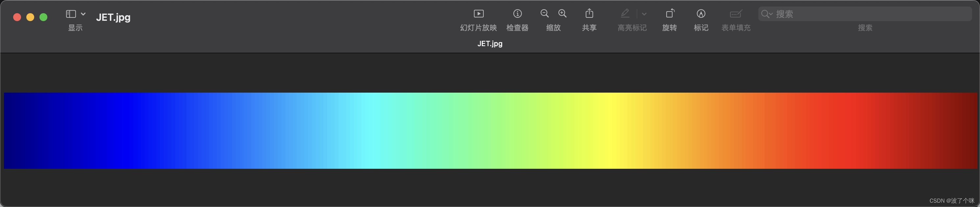Open the highlight color dropdown chevron
This screenshot has width=980, height=207.
[645, 14]
